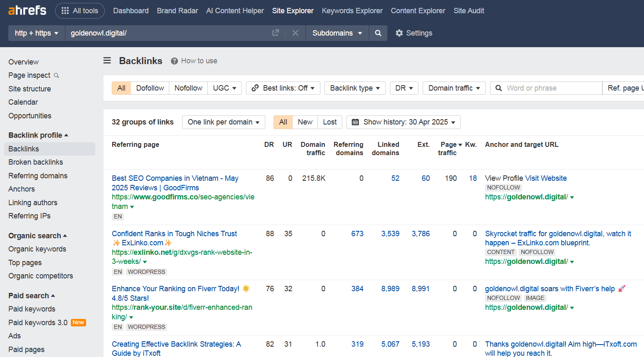The width and height of the screenshot is (644, 357).
Task: Switch to the Lost links filter
Action: point(329,122)
